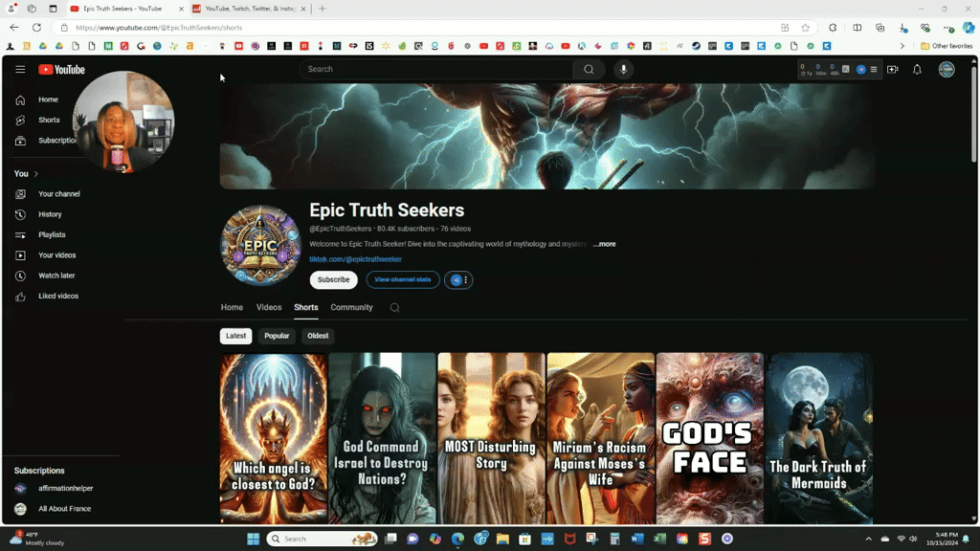Click the Epic Truth Seekers channel avatar

pos(260,245)
